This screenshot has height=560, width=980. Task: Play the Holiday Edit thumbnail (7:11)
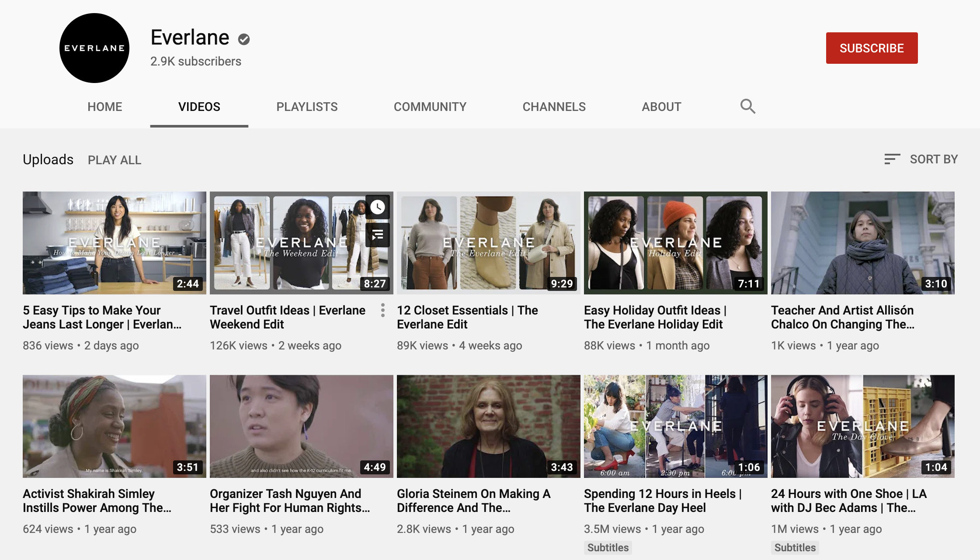[676, 243]
